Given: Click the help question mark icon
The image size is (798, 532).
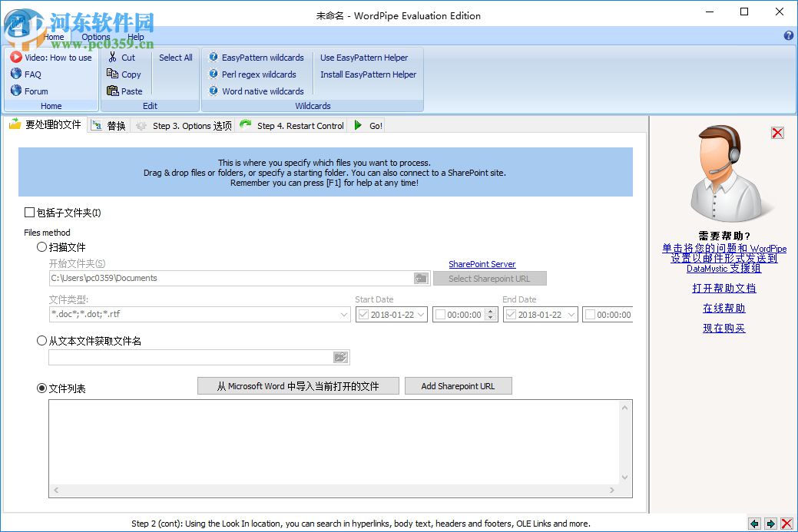Looking at the screenshot, I should tap(790, 35).
